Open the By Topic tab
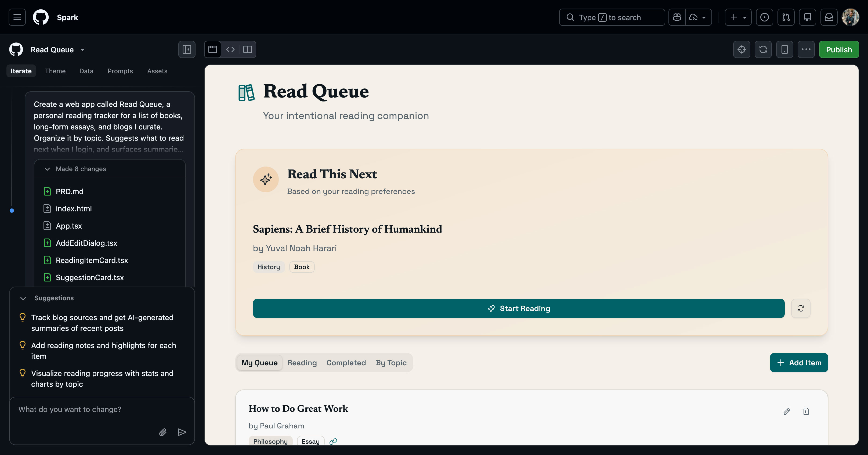 391,363
